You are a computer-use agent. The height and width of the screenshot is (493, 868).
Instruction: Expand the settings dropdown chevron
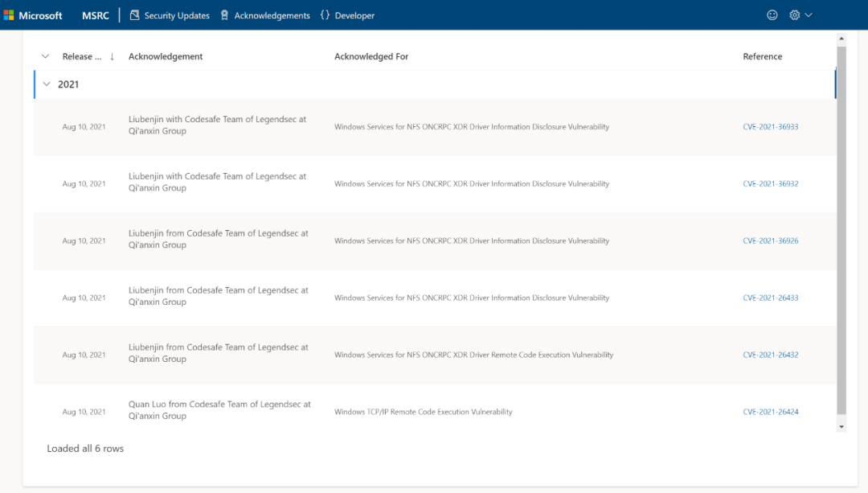coord(809,15)
